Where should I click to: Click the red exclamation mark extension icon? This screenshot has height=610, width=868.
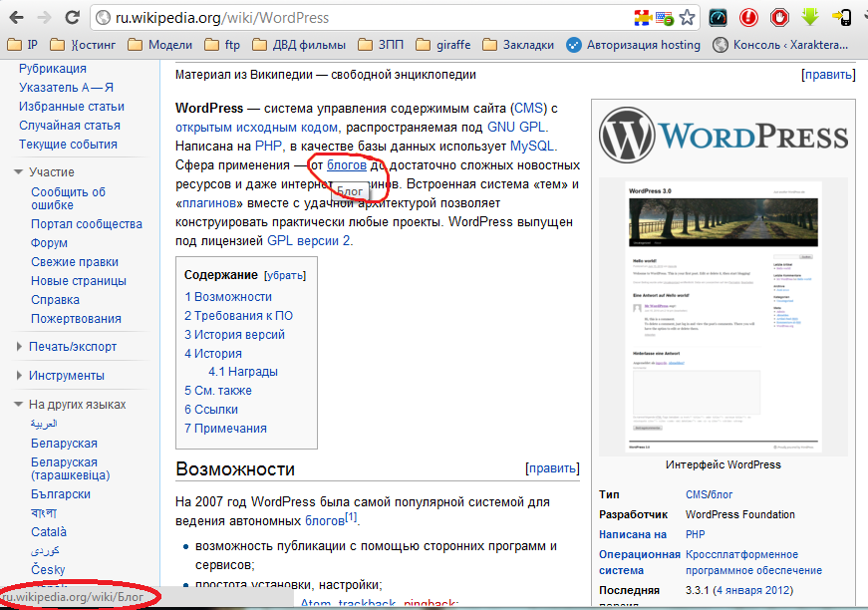(x=748, y=18)
